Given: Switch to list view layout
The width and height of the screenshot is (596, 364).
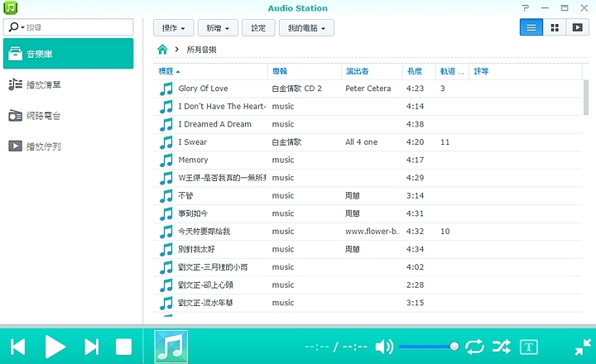Looking at the screenshot, I should coord(531,27).
